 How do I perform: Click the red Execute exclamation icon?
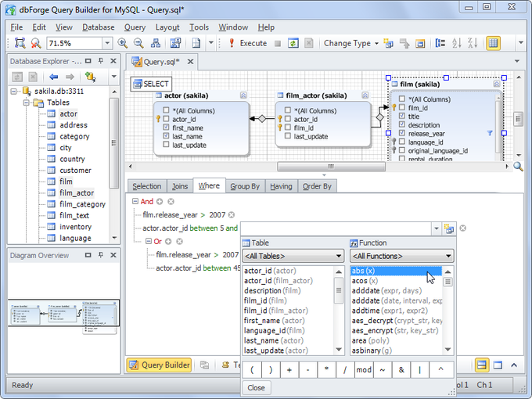click(x=232, y=43)
